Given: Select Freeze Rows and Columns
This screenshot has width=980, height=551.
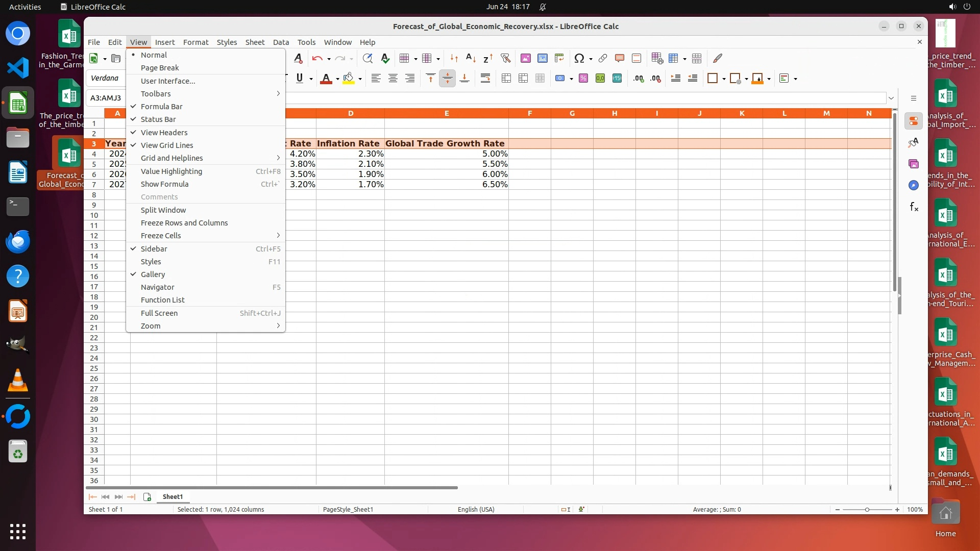Looking at the screenshot, I should tap(184, 223).
